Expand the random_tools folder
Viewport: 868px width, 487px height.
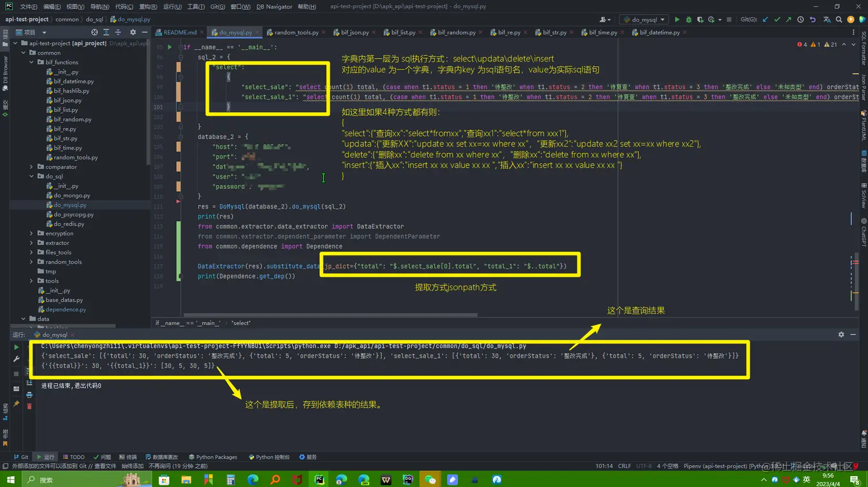pyautogui.click(x=32, y=262)
